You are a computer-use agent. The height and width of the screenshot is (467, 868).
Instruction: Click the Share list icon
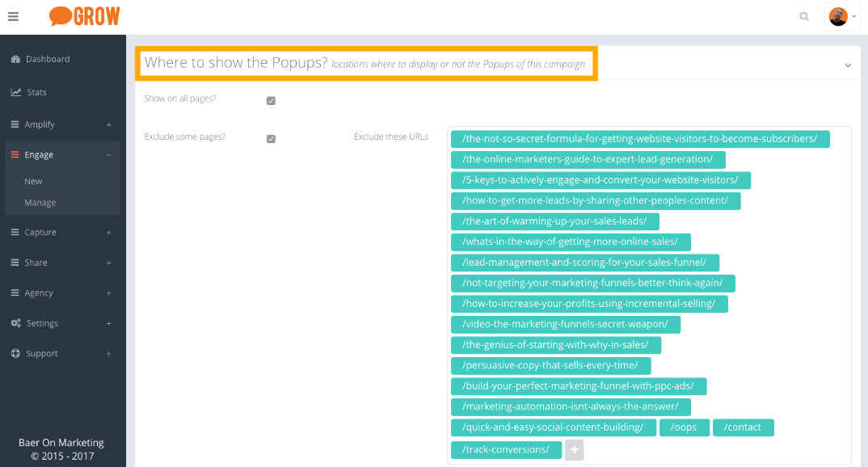(15, 263)
